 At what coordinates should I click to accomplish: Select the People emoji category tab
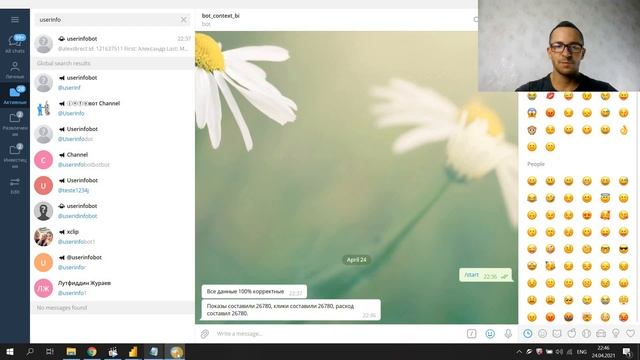pos(542,334)
